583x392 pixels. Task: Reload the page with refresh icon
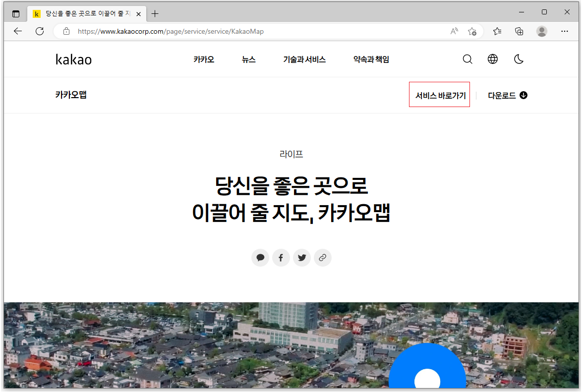click(x=40, y=31)
